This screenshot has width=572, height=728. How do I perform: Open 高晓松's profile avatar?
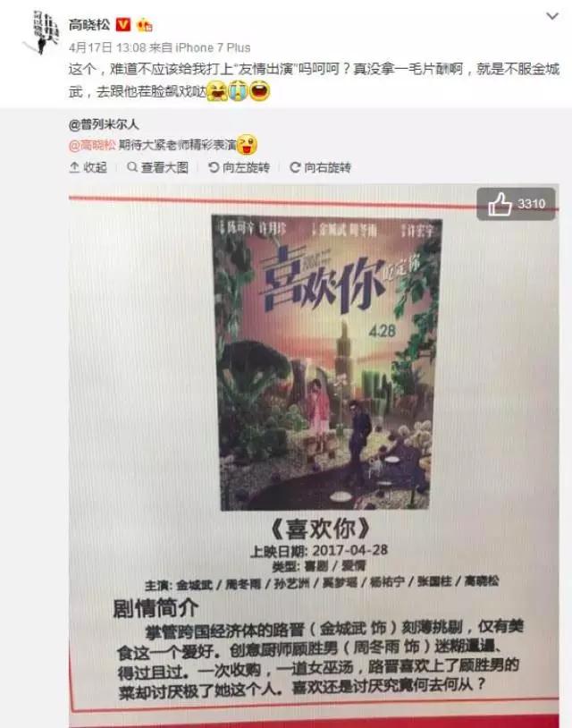(x=42, y=32)
